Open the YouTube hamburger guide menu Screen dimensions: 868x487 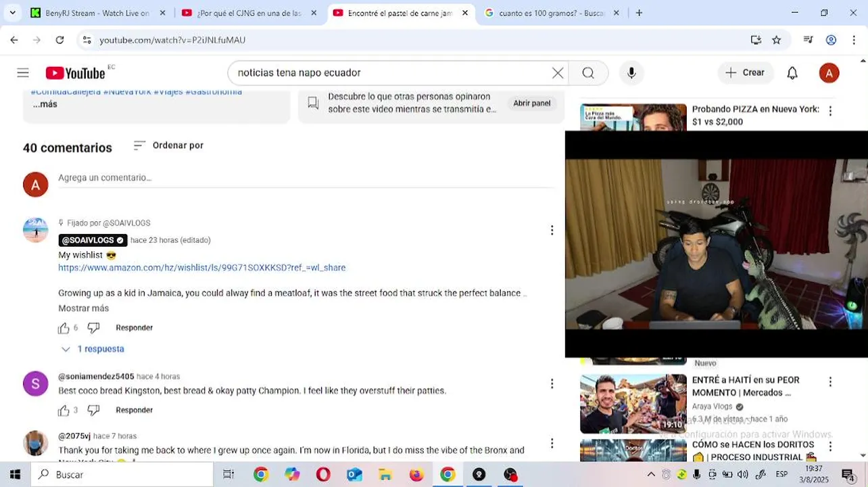23,73
